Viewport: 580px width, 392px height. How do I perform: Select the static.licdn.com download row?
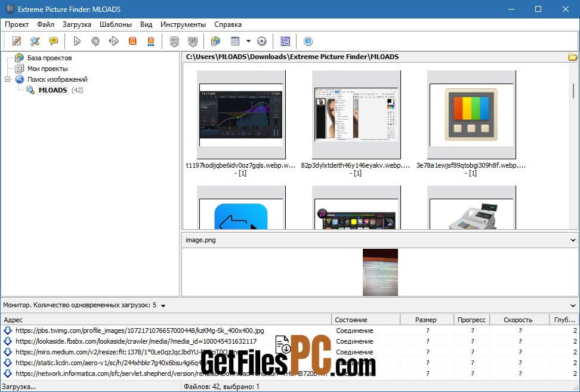click(290, 363)
